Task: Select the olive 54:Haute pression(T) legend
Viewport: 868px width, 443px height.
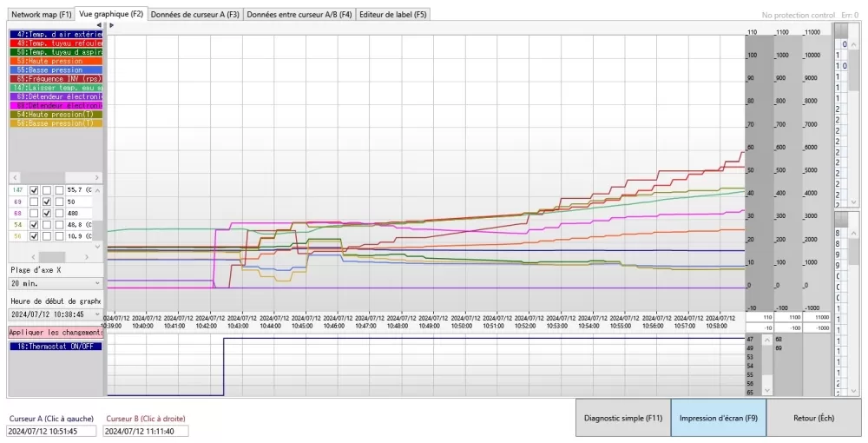Action: point(56,114)
